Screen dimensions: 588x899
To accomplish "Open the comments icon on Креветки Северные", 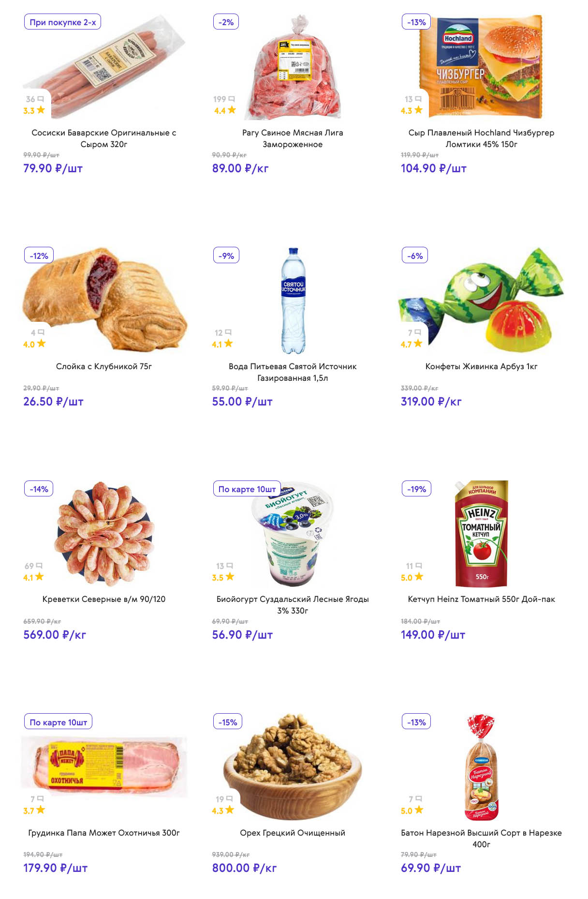I will [39, 566].
